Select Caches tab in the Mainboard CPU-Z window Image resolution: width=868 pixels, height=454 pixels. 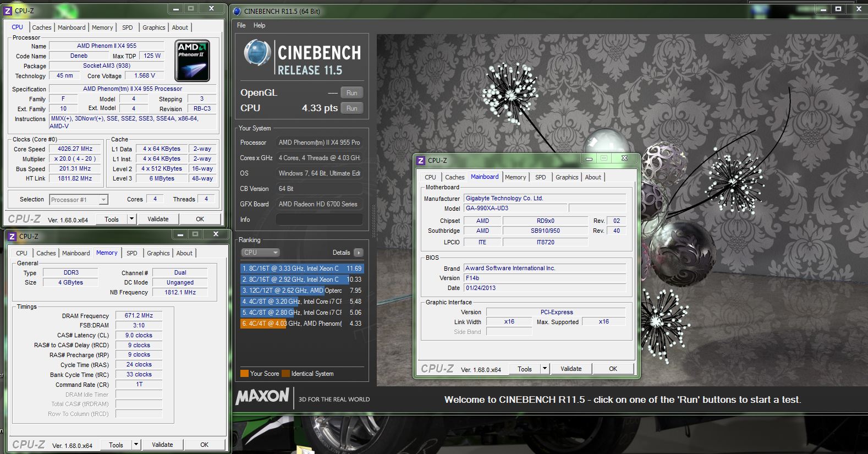click(x=455, y=177)
